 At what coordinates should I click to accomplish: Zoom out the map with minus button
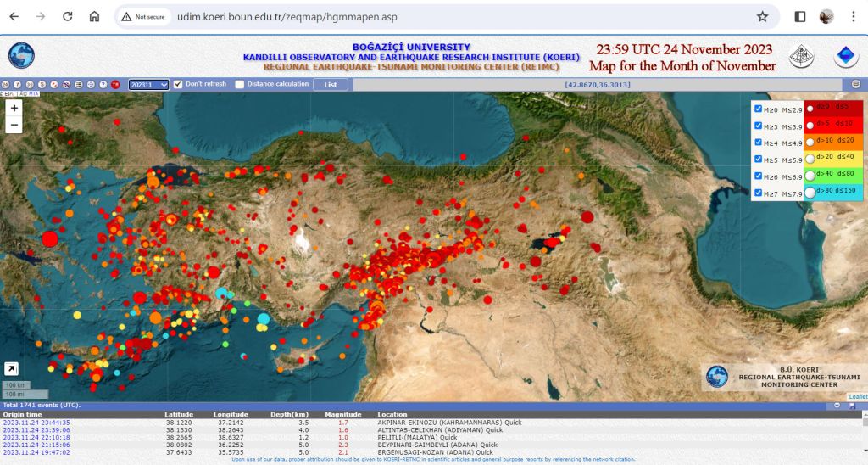[14, 125]
